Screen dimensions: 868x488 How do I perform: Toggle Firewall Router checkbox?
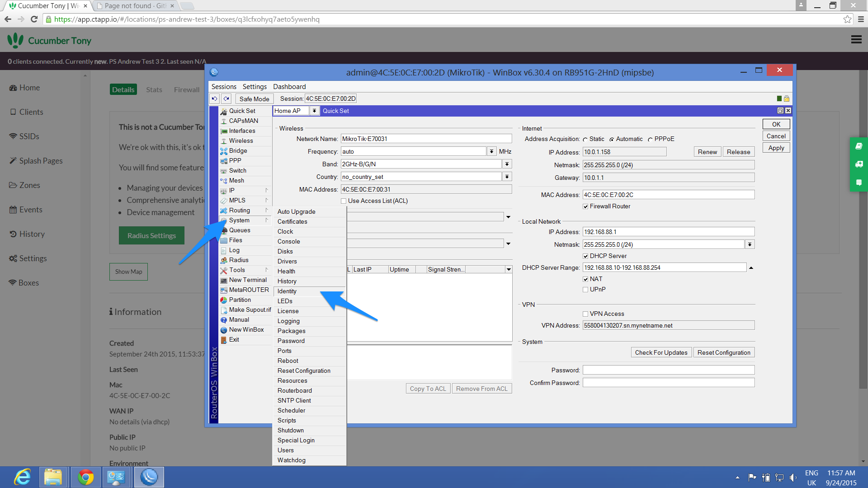[x=585, y=206]
